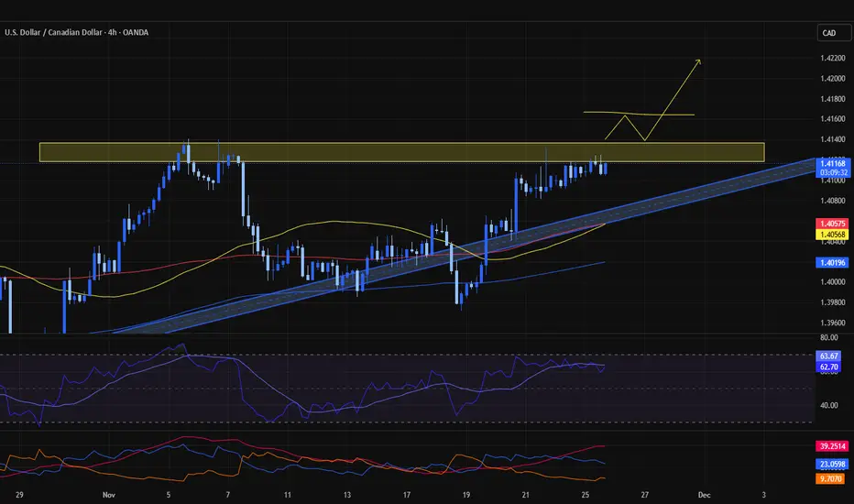Select the orange indicator value tag 9.7070
854x504 pixels.
(x=830, y=479)
